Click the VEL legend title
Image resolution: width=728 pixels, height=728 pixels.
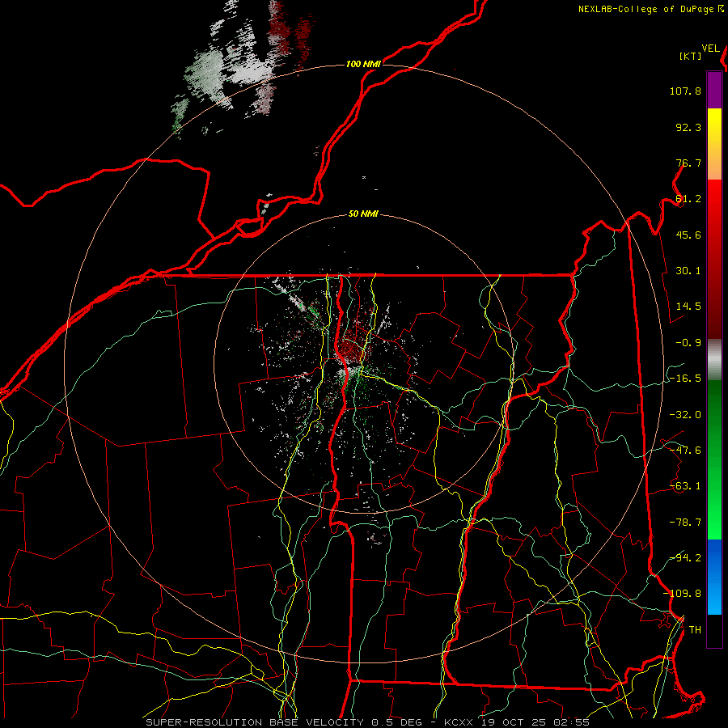pyautogui.click(x=711, y=49)
